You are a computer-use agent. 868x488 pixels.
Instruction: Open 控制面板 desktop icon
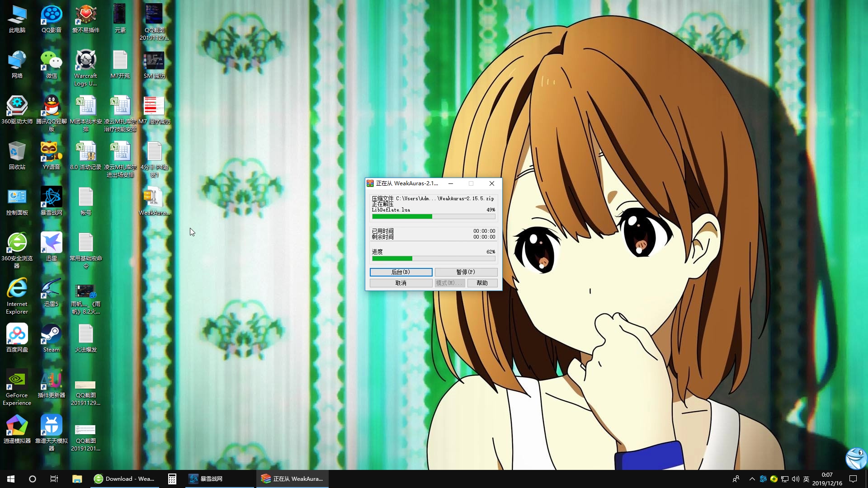(x=17, y=202)
